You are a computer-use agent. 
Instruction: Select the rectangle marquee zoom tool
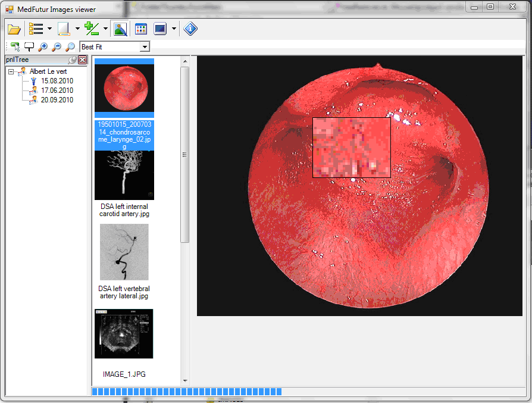pyautogui.click(x=29, y=47)
